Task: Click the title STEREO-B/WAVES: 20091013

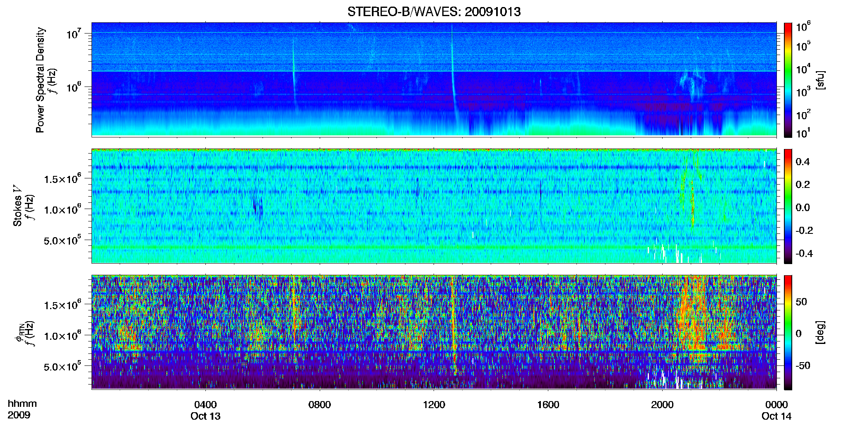Action: (434, 12)
